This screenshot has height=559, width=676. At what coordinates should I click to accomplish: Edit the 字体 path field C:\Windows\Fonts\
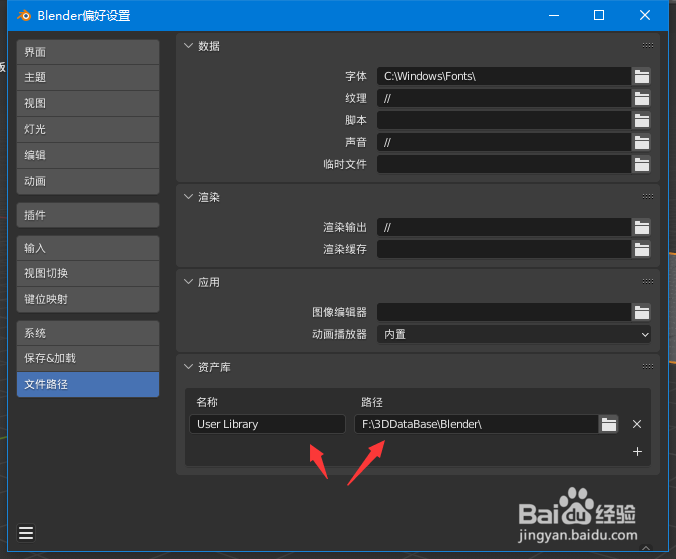pos(504,76)
